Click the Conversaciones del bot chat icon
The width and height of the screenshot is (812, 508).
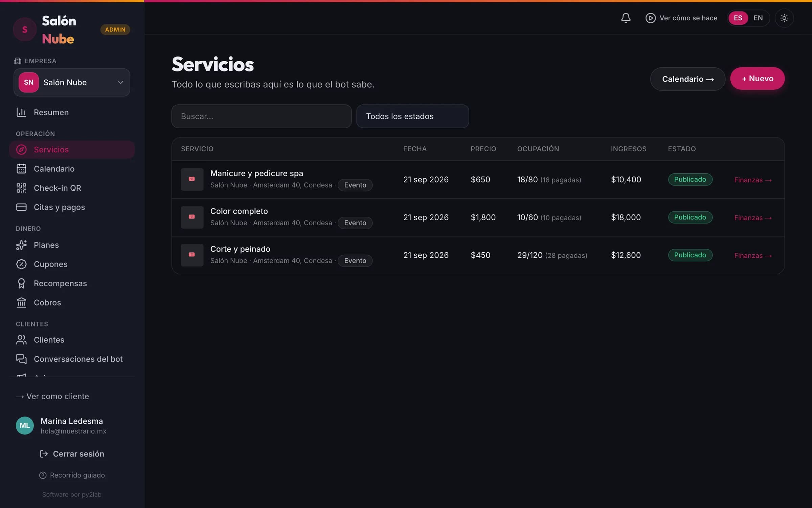pos(21,359)
